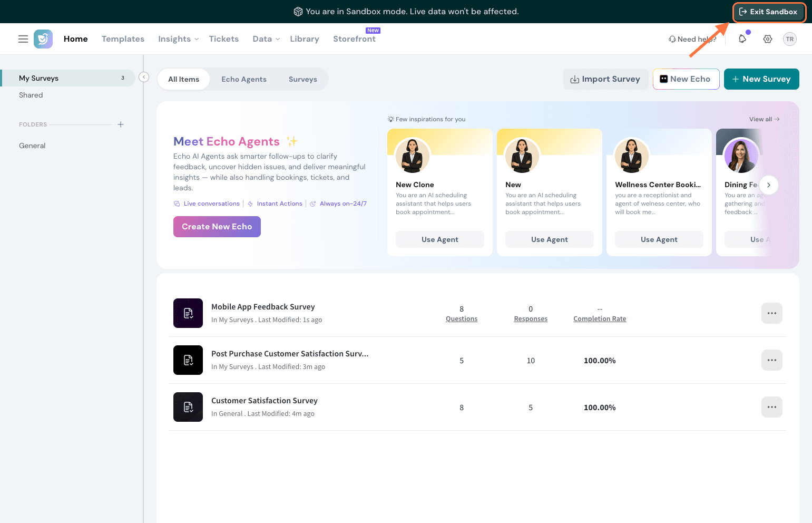Click the SurveySparrow logo icon
812x523 pixels.
tap(43, 39)
